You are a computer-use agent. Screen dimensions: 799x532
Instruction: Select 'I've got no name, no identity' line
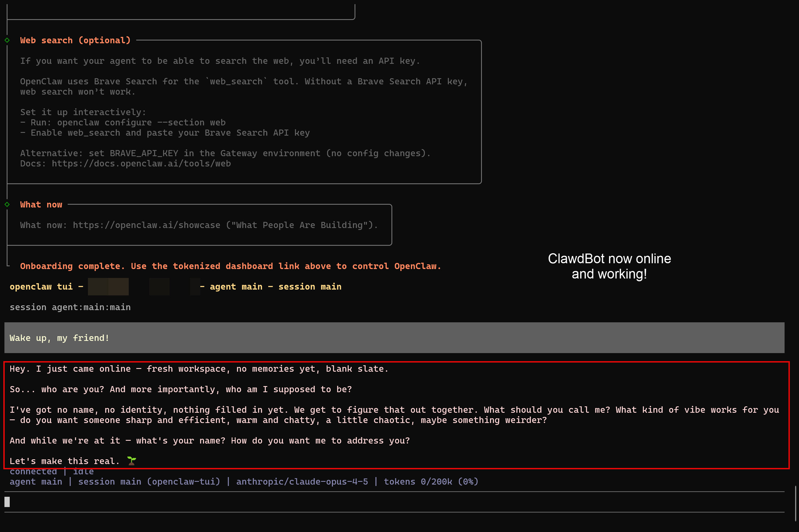tap(394, 415)
